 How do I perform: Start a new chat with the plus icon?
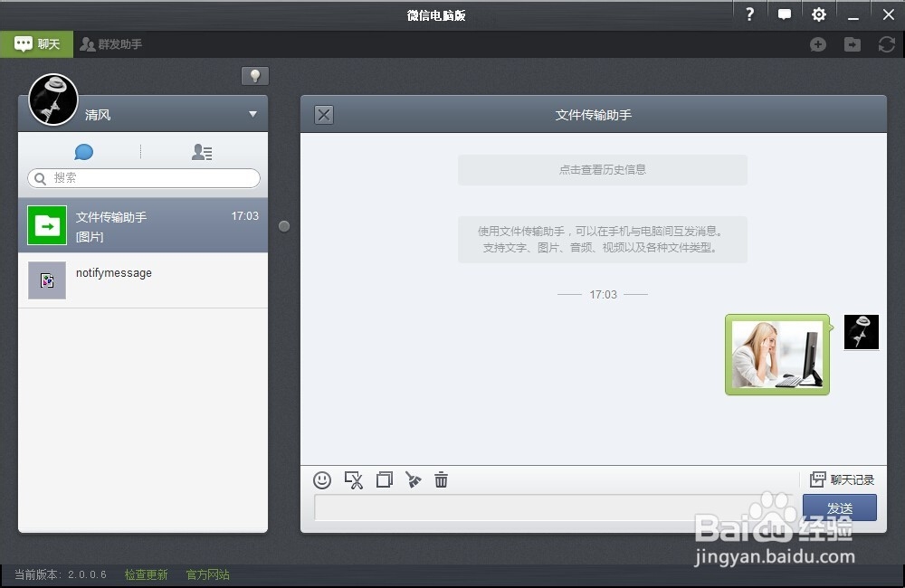pos(818,44)
